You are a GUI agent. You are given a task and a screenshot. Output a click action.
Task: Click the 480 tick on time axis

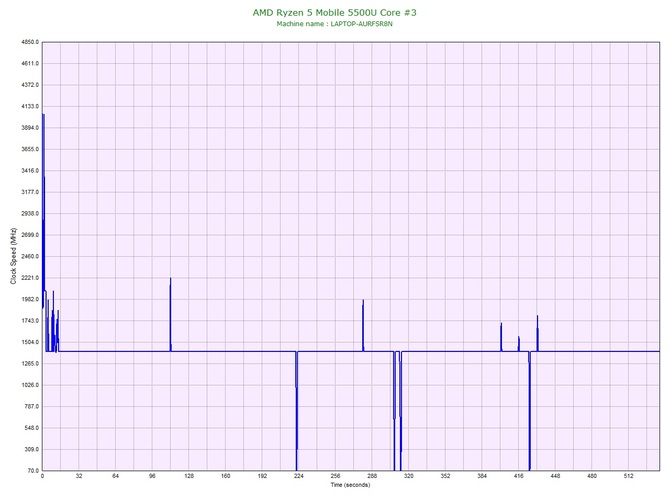(592, 476)
